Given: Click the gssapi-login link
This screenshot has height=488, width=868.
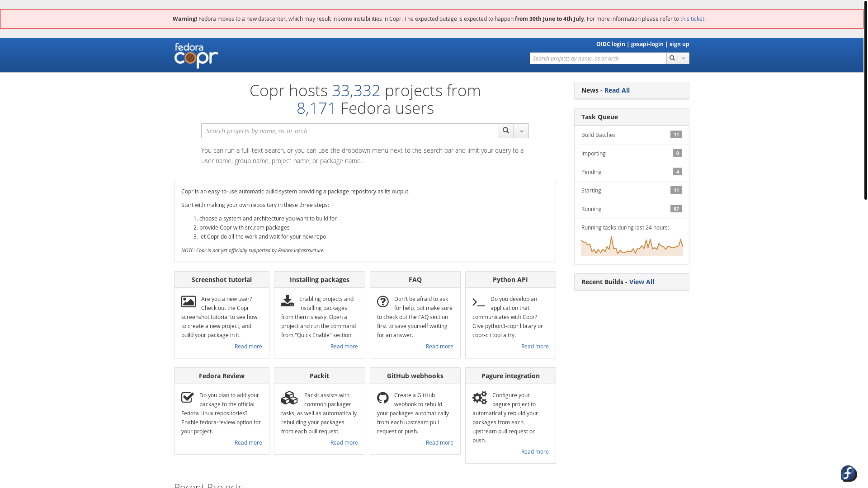Looking at the screenshot, I should [x=647, y=44].
